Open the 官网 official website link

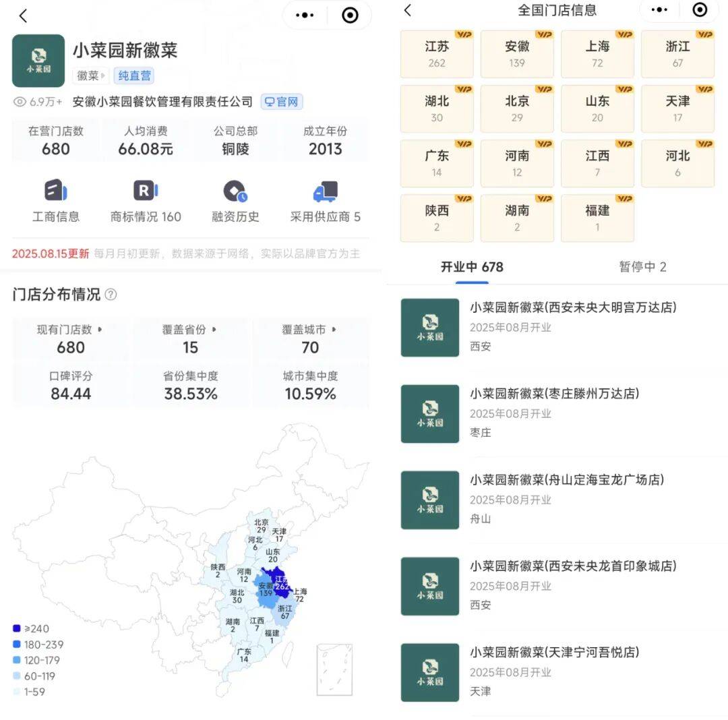[282, 102]
